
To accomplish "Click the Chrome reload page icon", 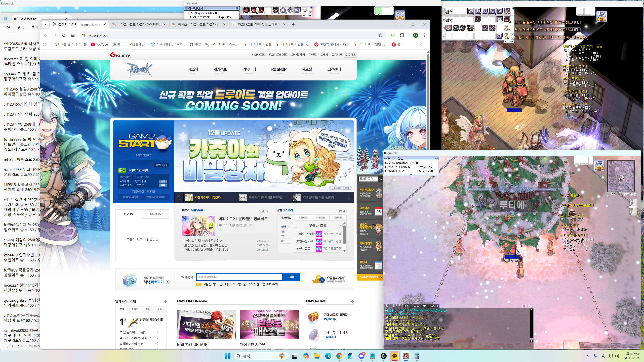I will point(64,35).
